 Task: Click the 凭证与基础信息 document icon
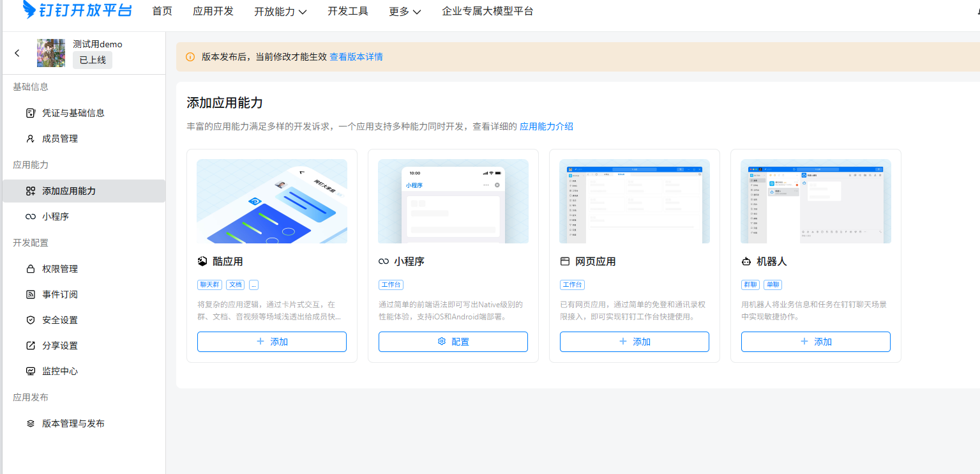click(x=30, y=113)
